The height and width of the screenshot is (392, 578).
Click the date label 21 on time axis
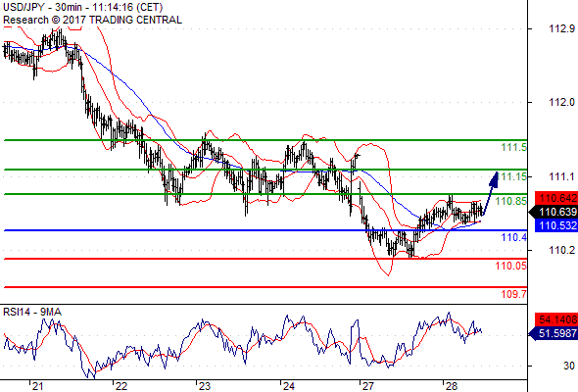point(37,386)
